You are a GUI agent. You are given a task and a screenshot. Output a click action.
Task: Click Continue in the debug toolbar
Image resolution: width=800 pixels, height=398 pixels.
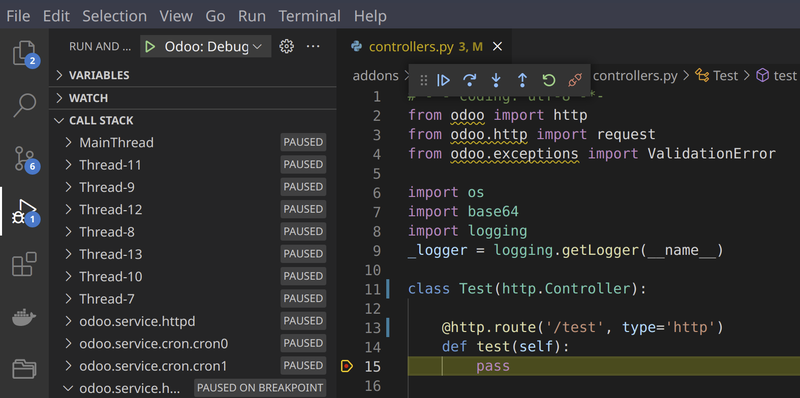tap(443, 80)
